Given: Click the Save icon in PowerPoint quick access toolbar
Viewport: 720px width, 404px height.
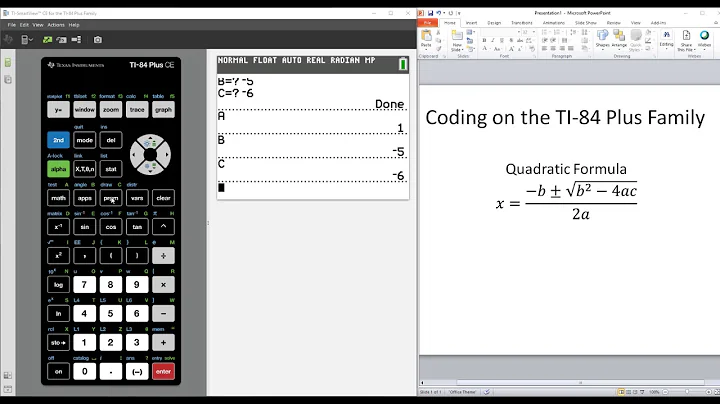Looking at the screenshot, I should pyautogui.click(x=430, y=13).
